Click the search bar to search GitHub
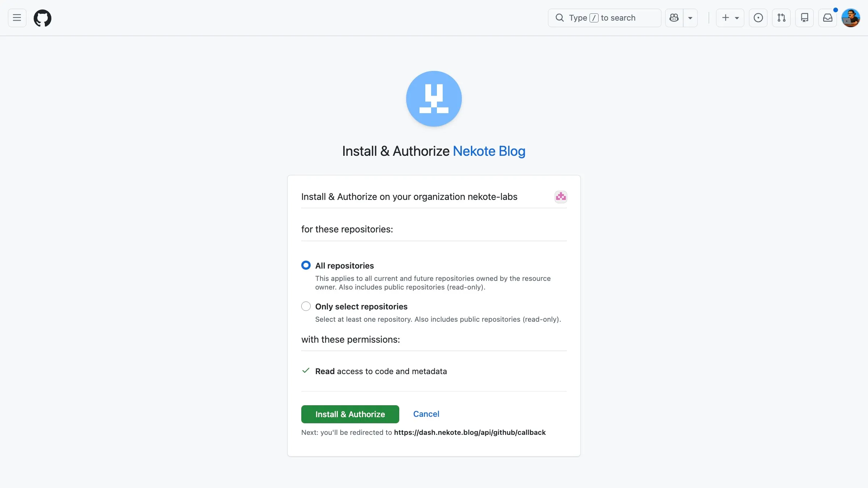 click(x=604, y=18)
